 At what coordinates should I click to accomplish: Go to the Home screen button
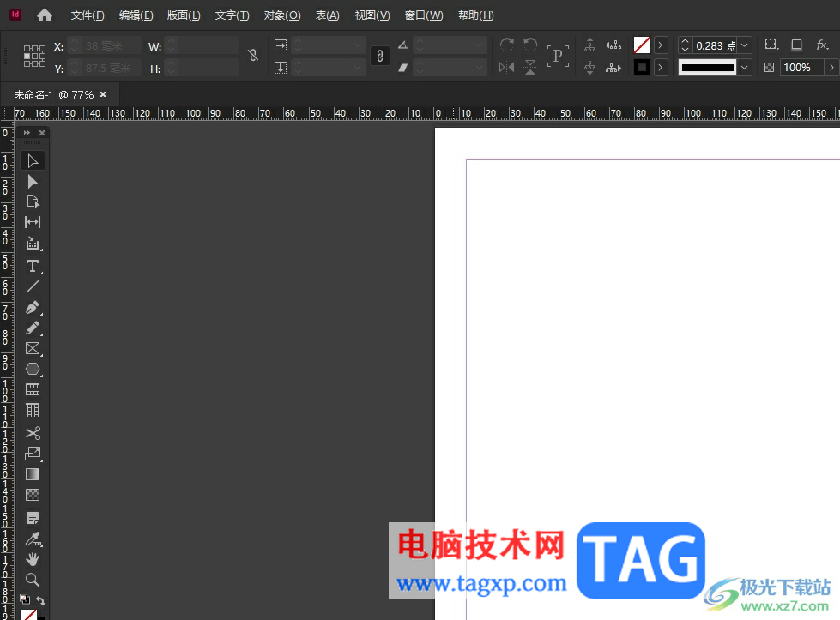[45, 15]
